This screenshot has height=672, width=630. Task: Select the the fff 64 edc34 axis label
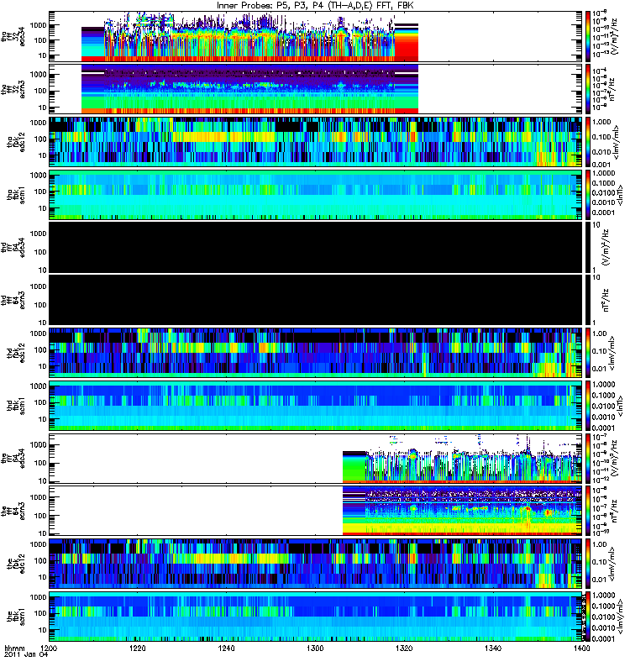point(13,459)
